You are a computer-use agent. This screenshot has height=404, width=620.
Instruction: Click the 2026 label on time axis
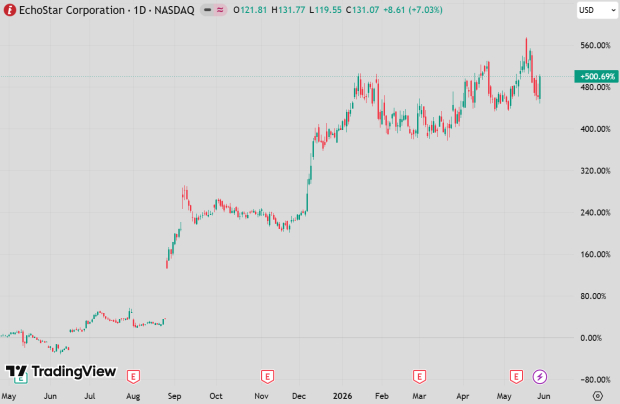342,396
